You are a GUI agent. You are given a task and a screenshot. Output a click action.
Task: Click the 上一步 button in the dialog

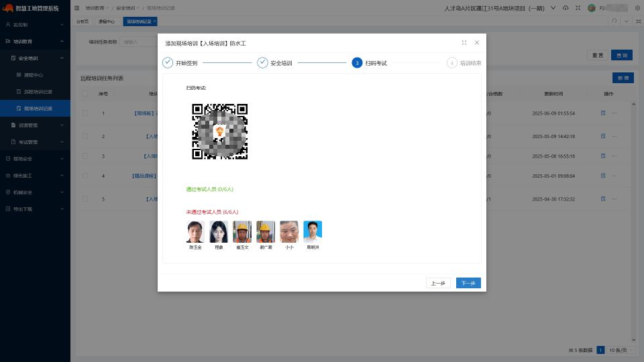tap(438, 283)
